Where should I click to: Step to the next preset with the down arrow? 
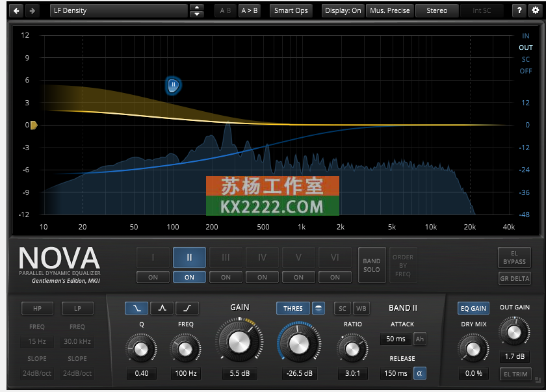(x=197, y=14)
